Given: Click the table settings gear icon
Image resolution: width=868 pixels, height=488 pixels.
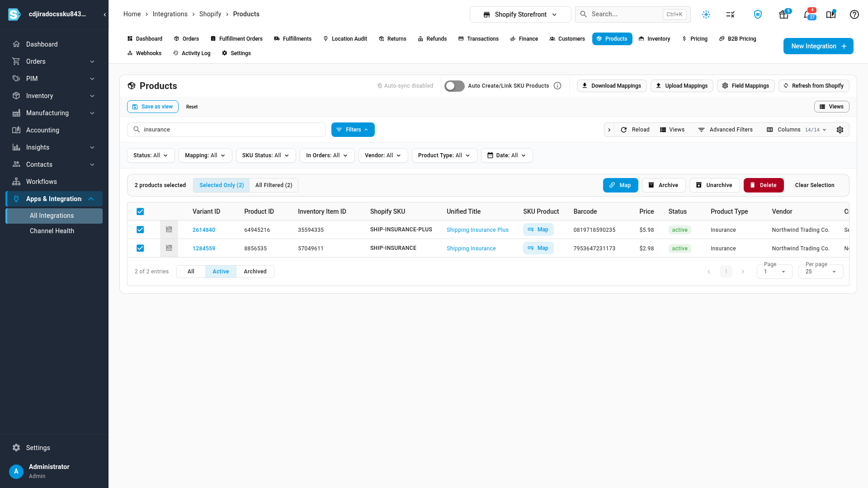Looking at the screenshot, I should coord(840,130).
